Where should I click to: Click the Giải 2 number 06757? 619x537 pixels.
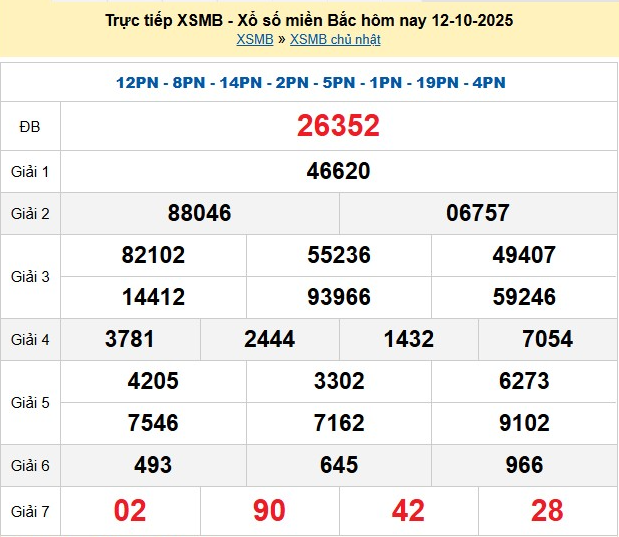click(478, 213)
